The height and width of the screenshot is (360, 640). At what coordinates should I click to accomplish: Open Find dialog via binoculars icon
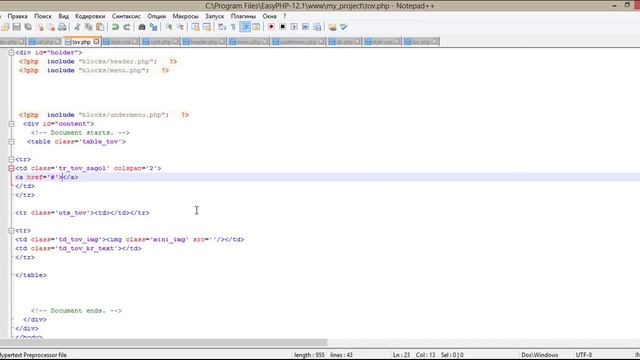coord(142,27)
